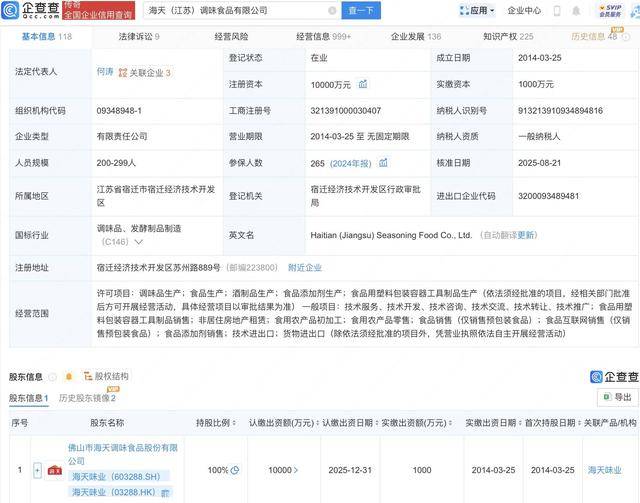
Task: Click the 关联企业 relation icon beside 何涛
Action: pos(122,73)
